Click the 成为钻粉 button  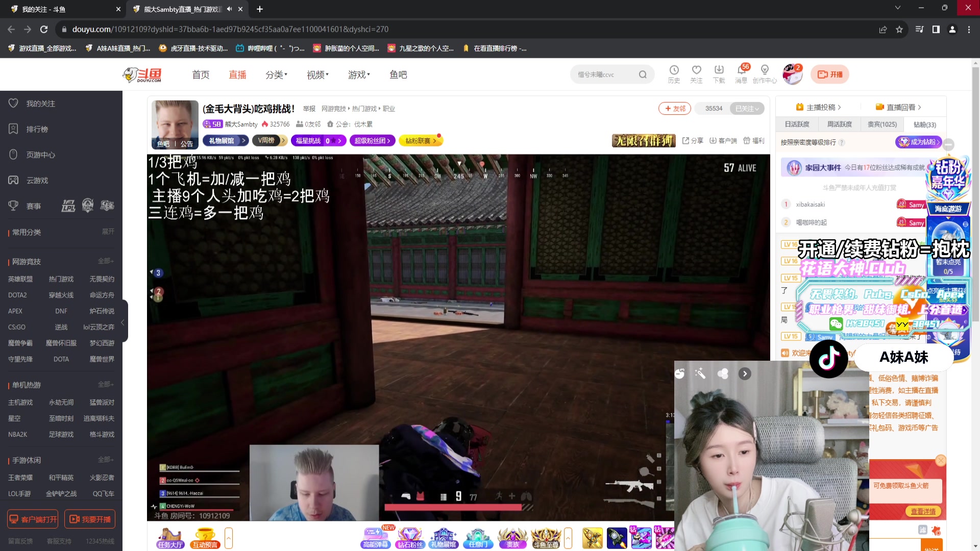[919, 142]
